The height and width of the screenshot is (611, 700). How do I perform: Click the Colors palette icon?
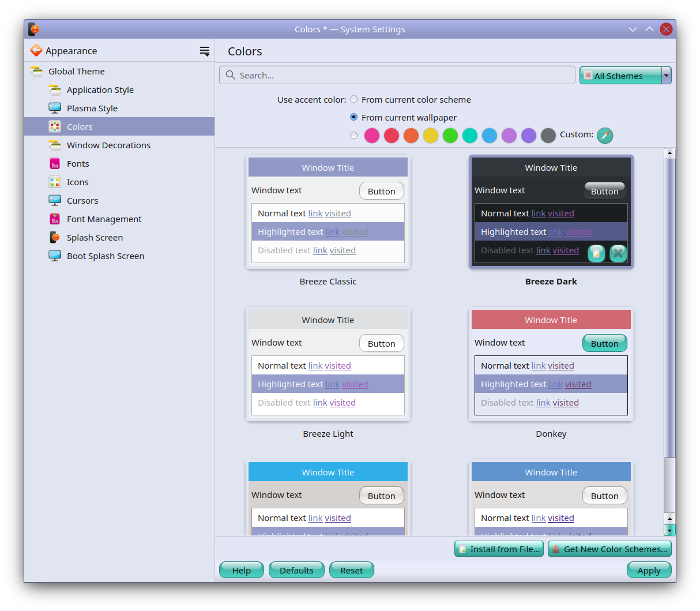55,127
